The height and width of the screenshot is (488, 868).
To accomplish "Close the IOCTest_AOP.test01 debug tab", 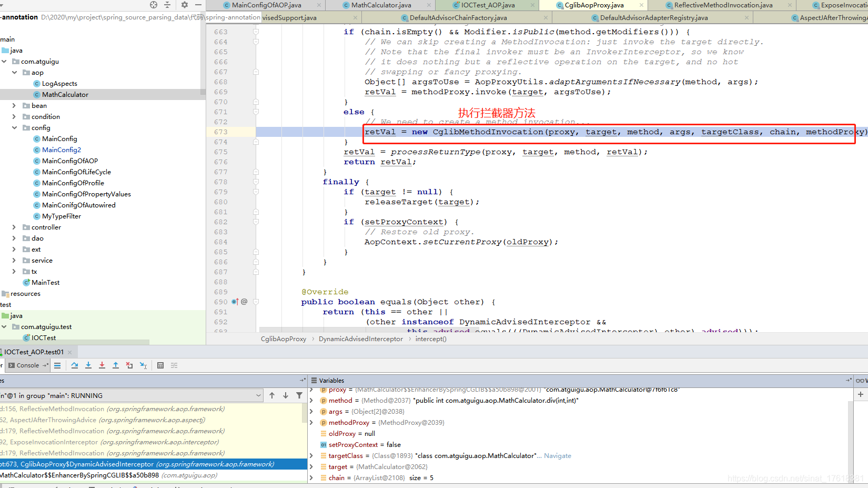I will (69, 352).
